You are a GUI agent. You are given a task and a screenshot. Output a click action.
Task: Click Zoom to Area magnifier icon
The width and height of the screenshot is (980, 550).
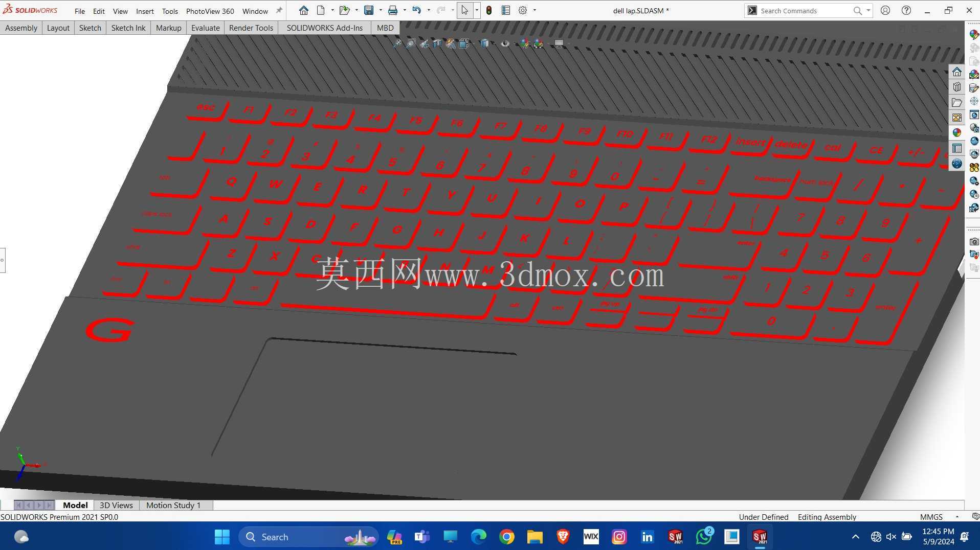tap(411, 44)
